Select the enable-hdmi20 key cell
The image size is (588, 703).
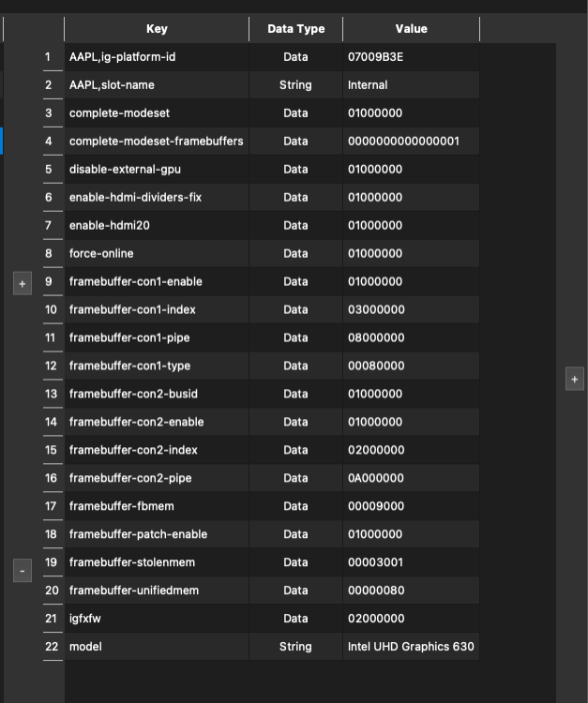pos(157,226)
